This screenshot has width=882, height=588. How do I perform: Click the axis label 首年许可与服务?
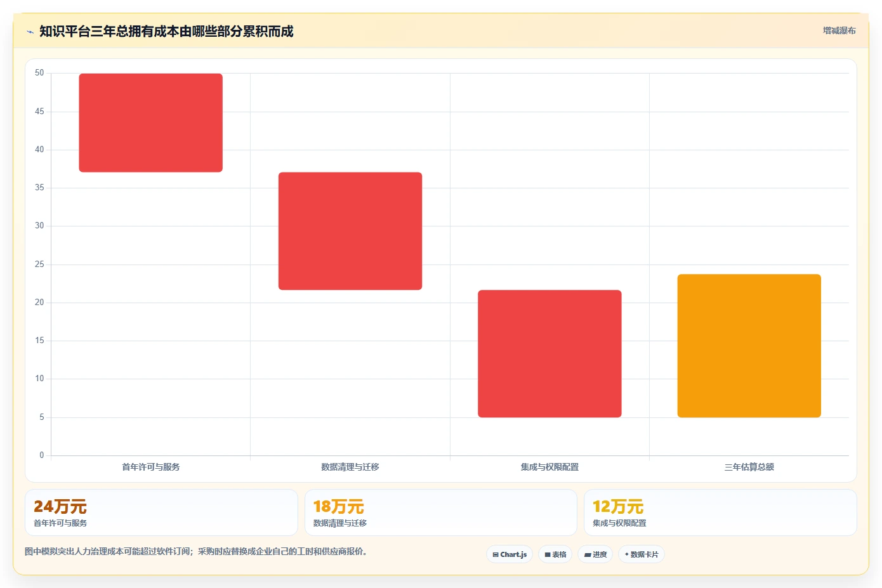coord(151,467)
